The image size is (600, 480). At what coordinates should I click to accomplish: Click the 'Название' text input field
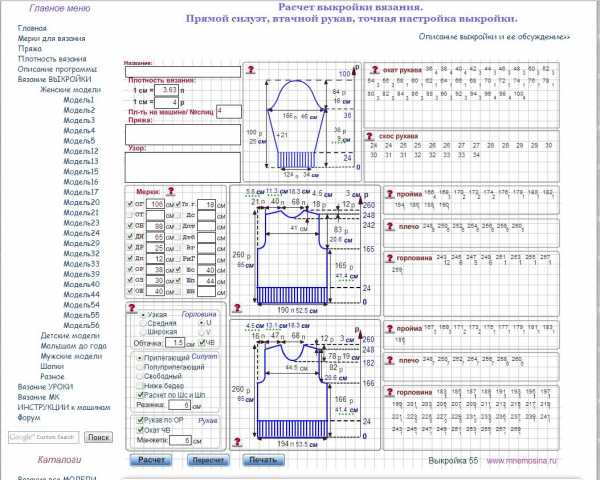(x=182, y=72)
